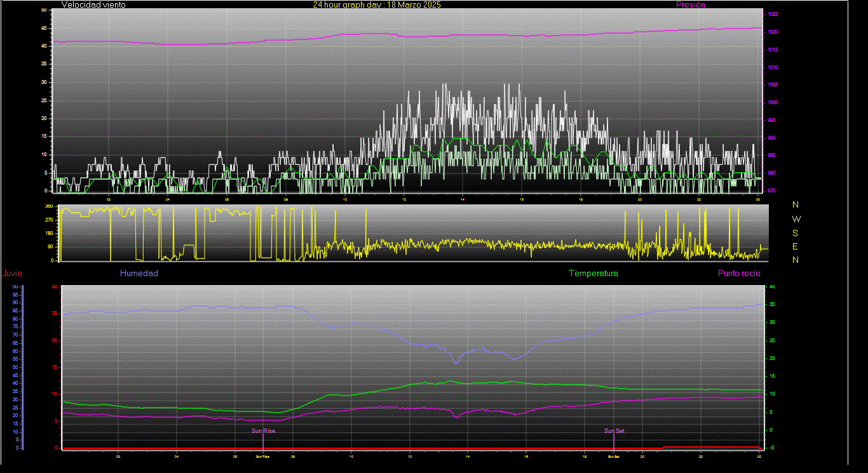
Task: Select the 'E' compass direction label
Action: point(796,246)
